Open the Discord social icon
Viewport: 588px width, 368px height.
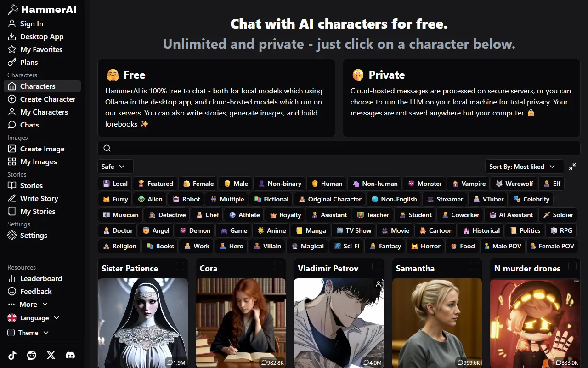pyautogui.click(x=70, y=355)
